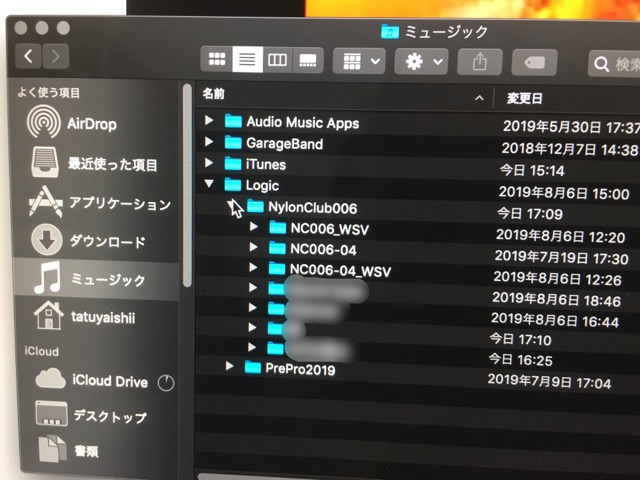Sort by the 名前 column header

click(x=214, y=94)
